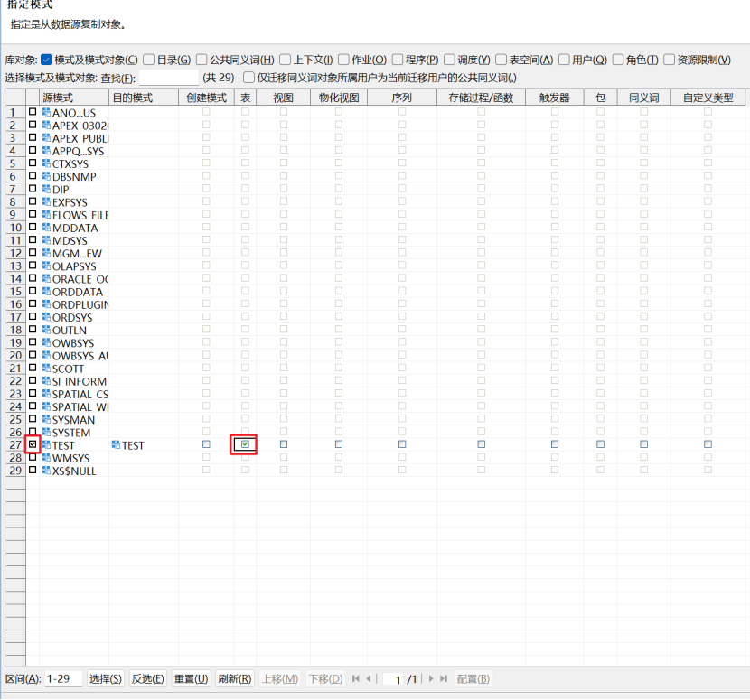Tick the 调度(Y) checkbox
The height and width of the screenshot is (700, 750).
(449, 60)
